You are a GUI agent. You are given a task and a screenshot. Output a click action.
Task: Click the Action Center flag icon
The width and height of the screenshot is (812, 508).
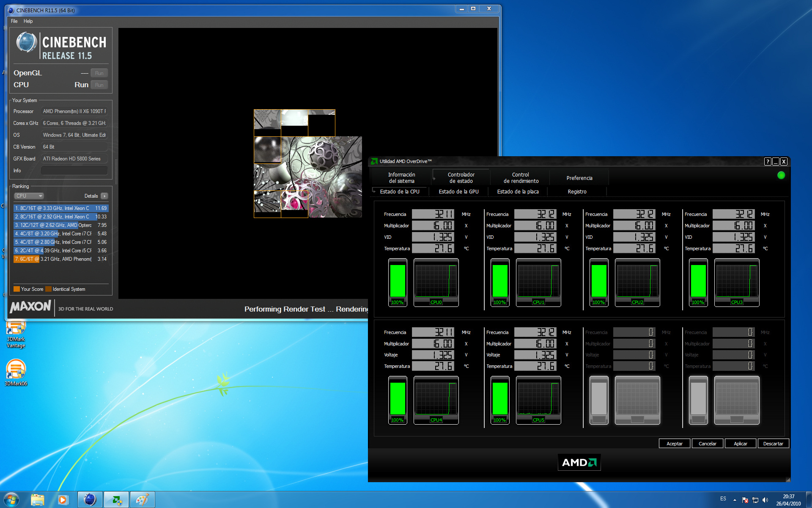point(745,500)
